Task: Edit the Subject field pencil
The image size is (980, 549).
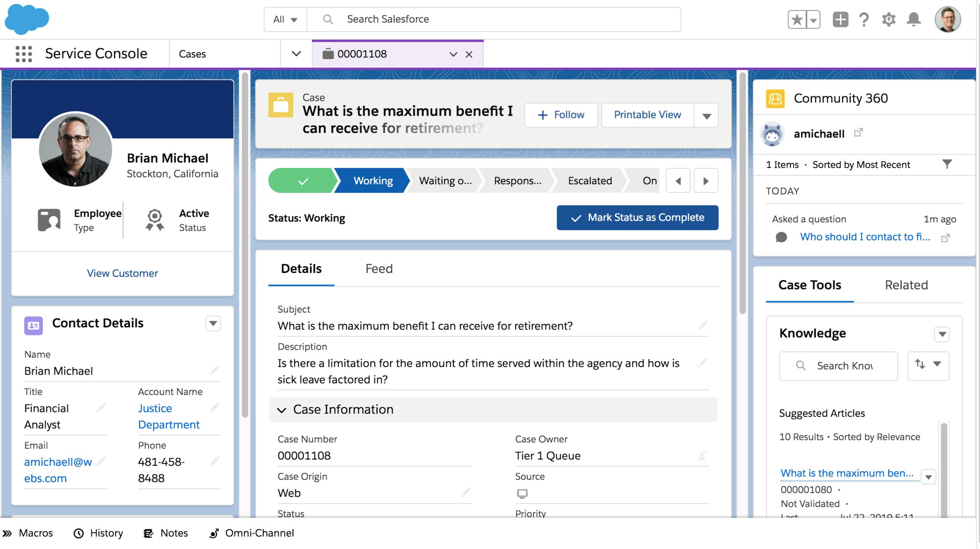Action: (x=703, y=325)
